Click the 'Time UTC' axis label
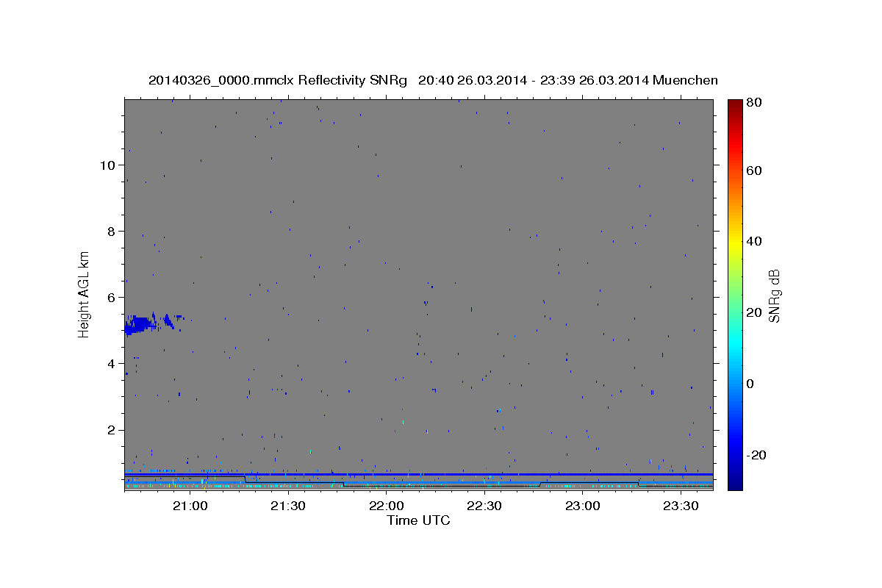882x588 pixels. (418, 520)
